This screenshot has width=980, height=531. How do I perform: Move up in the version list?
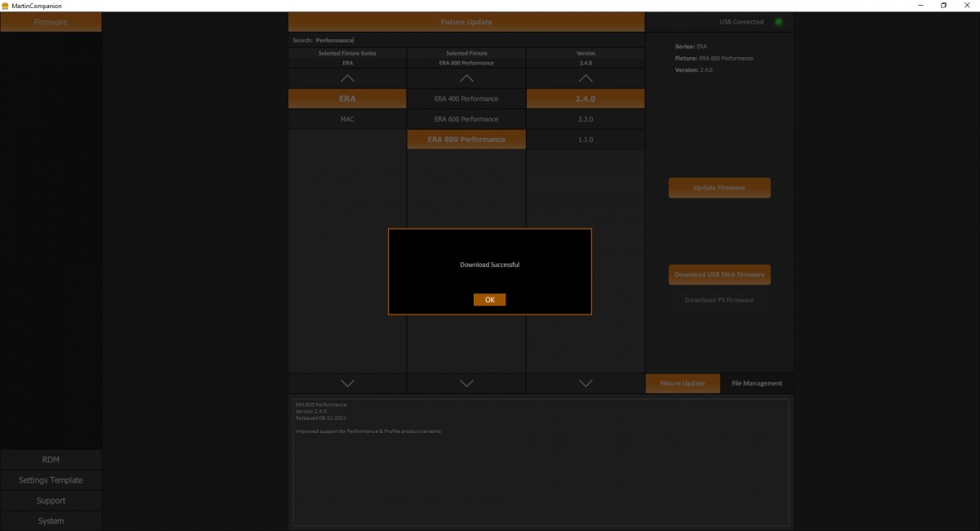586,78
